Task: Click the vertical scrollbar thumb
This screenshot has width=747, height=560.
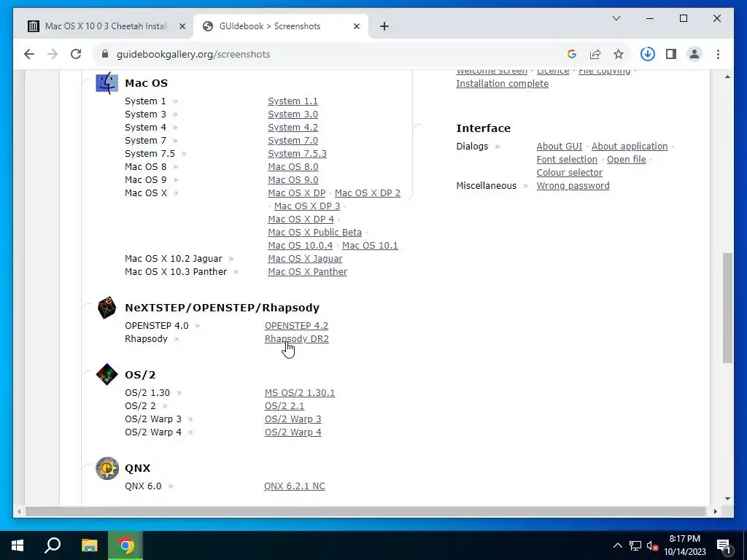Action: pos(727,308)
